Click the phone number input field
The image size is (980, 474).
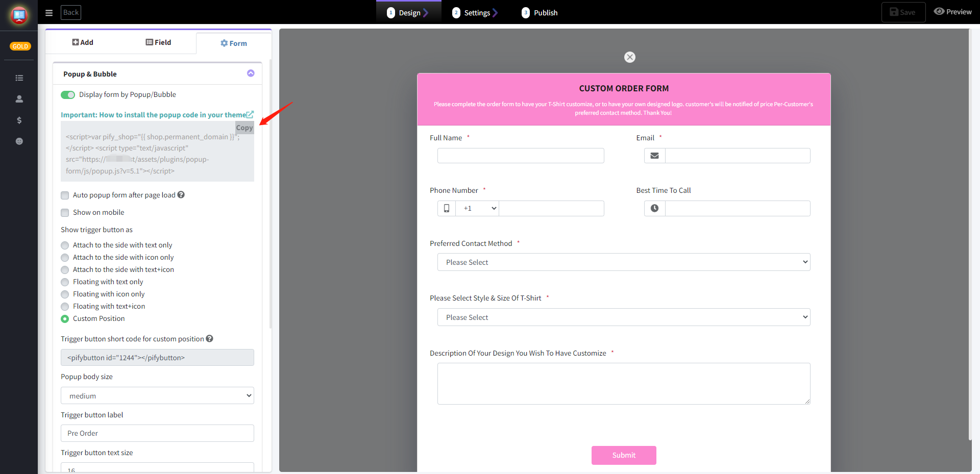pos(551,208)
